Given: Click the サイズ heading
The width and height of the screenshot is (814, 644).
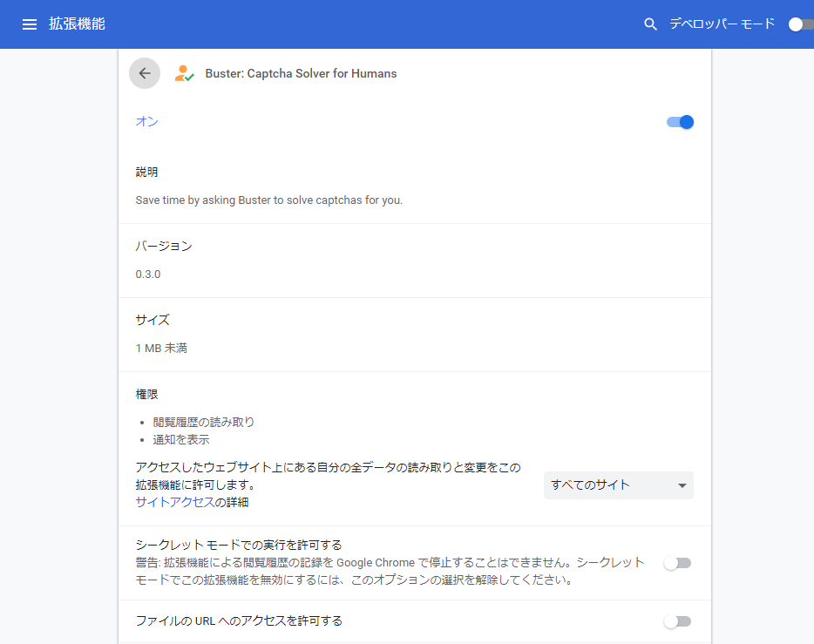Looking at the screenshot, I should pyautogui.click(x=153, y=320).
